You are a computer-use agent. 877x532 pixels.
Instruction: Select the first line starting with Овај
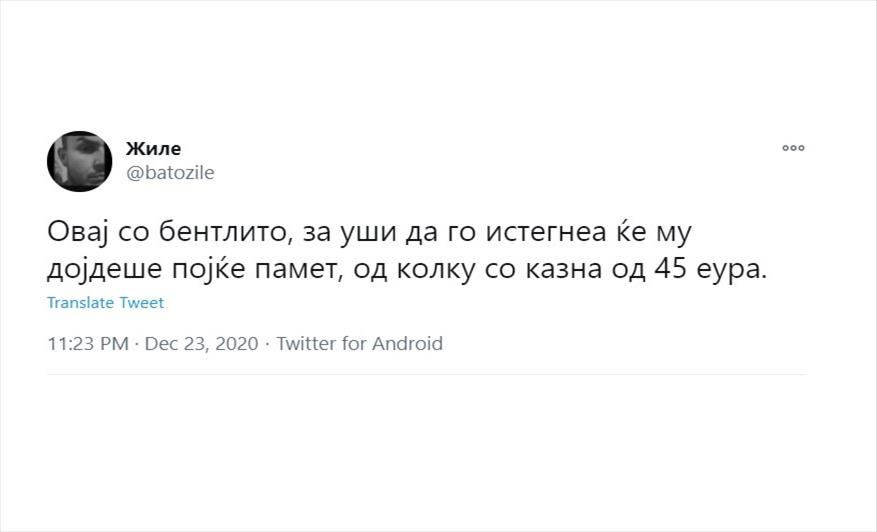coord(369,232)
